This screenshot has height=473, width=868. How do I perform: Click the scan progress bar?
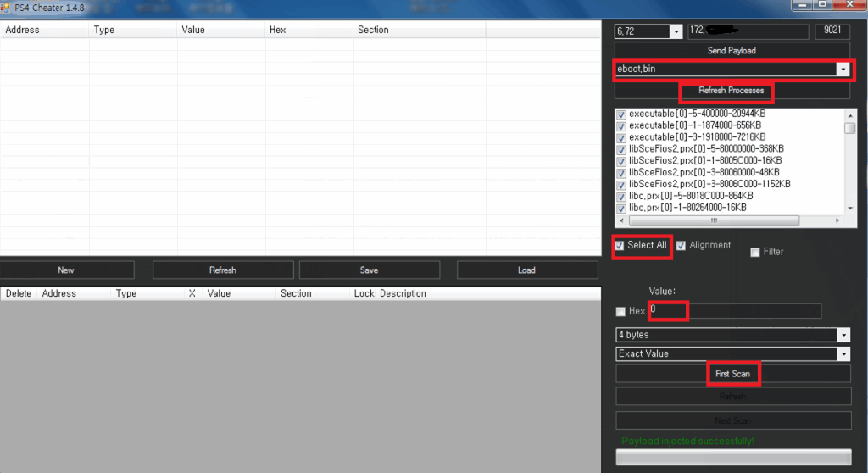point(733,457)
